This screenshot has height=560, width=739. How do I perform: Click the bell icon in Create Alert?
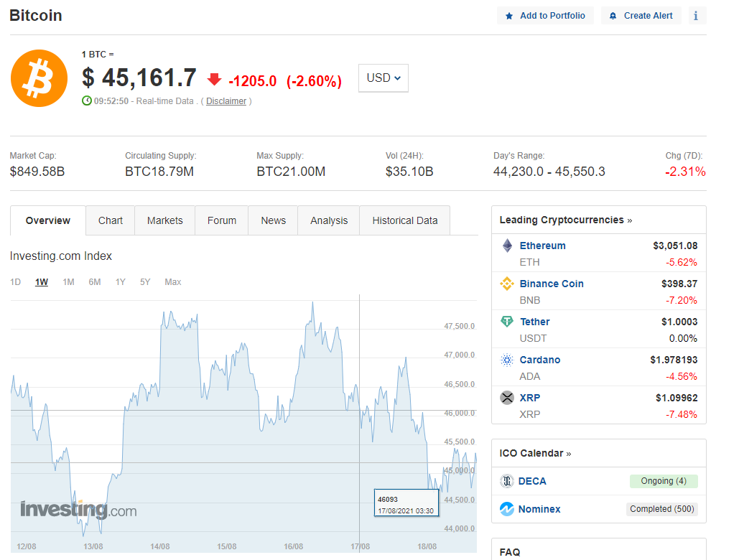[613, 16]
